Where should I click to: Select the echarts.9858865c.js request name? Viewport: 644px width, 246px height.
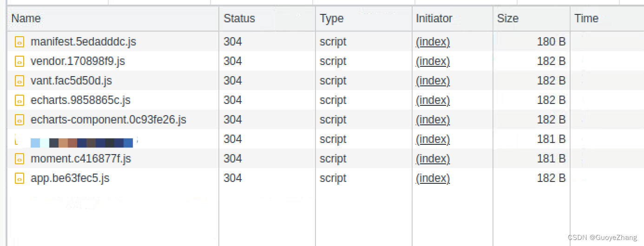tap(80, 100)
